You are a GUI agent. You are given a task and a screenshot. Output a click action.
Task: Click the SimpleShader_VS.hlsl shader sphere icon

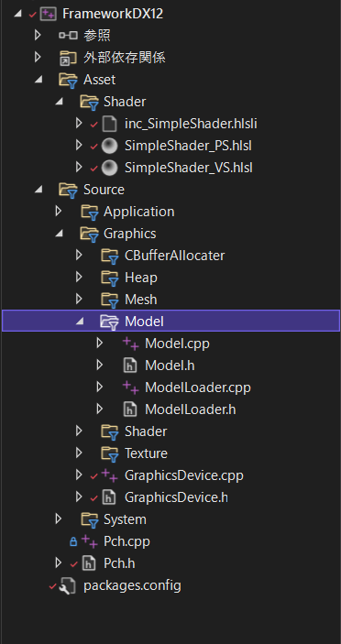click(109, 168)
